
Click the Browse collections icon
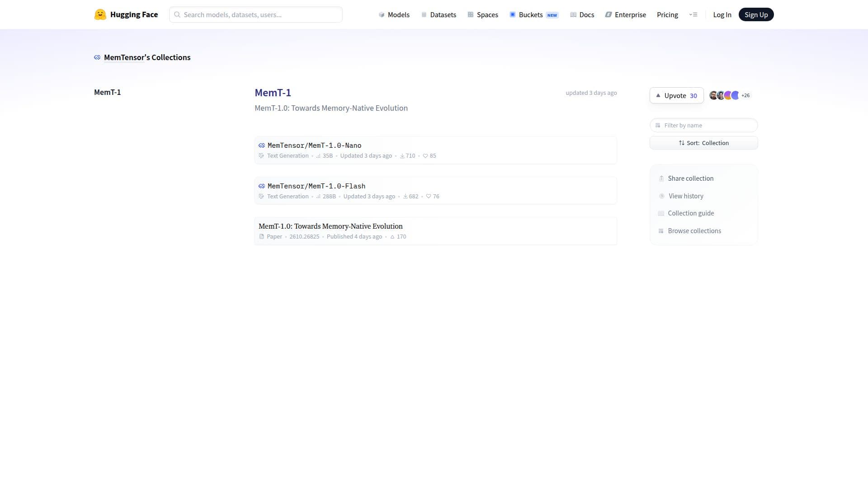pyautogui.click(x=661, y=231)
